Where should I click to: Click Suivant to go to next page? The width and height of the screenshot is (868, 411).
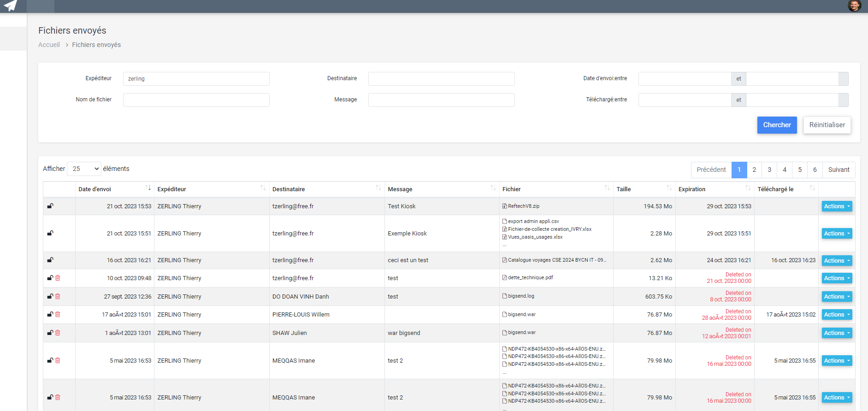(838, 170)
